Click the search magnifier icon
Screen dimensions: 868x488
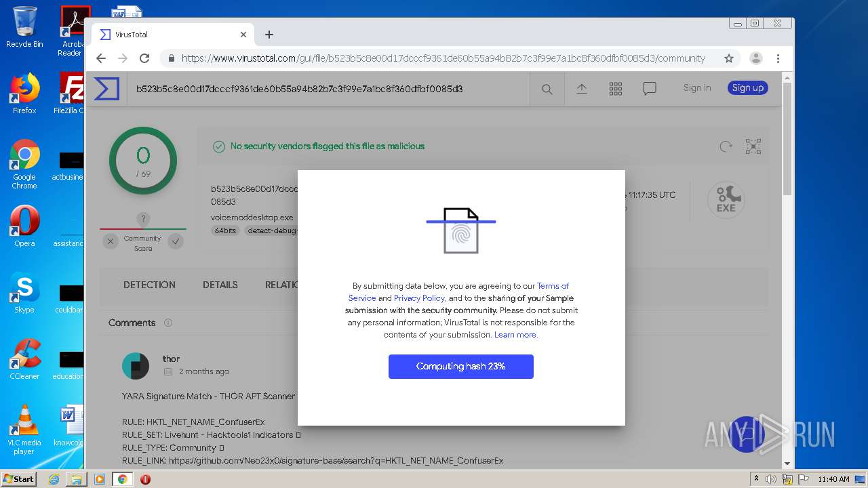547,89
